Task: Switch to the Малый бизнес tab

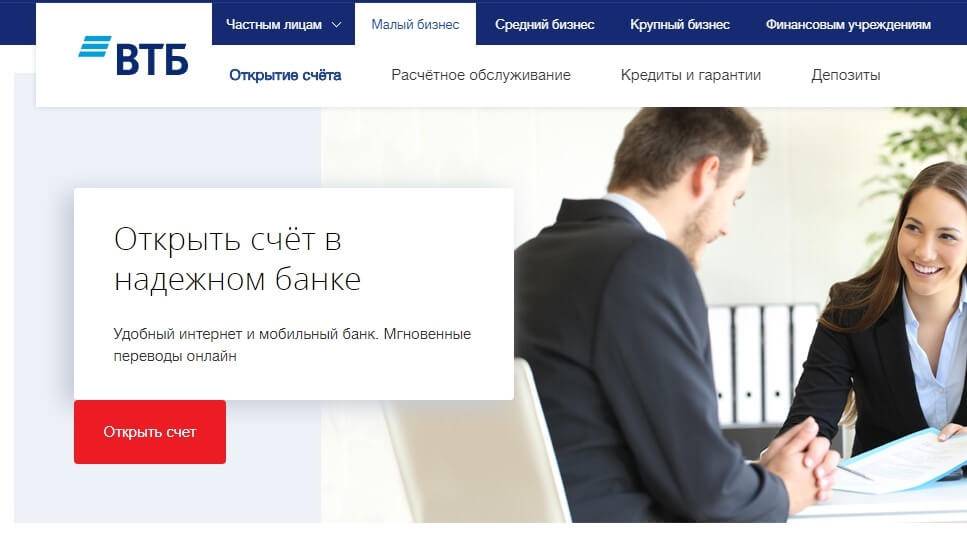Action: click(415, 25)
